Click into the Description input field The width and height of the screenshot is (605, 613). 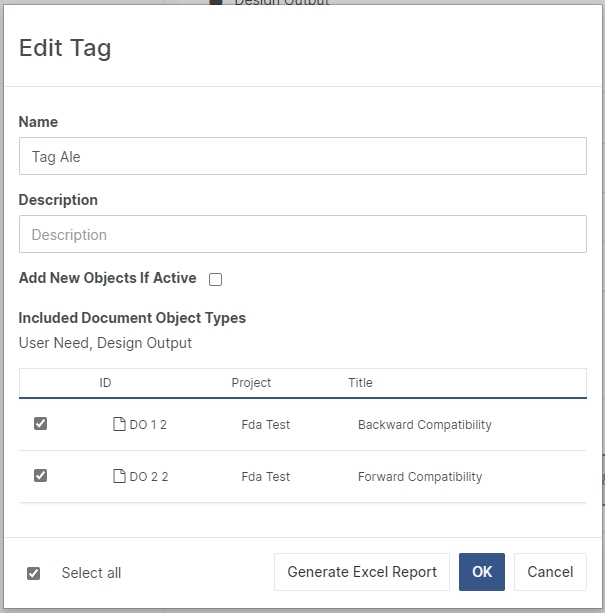302,235
